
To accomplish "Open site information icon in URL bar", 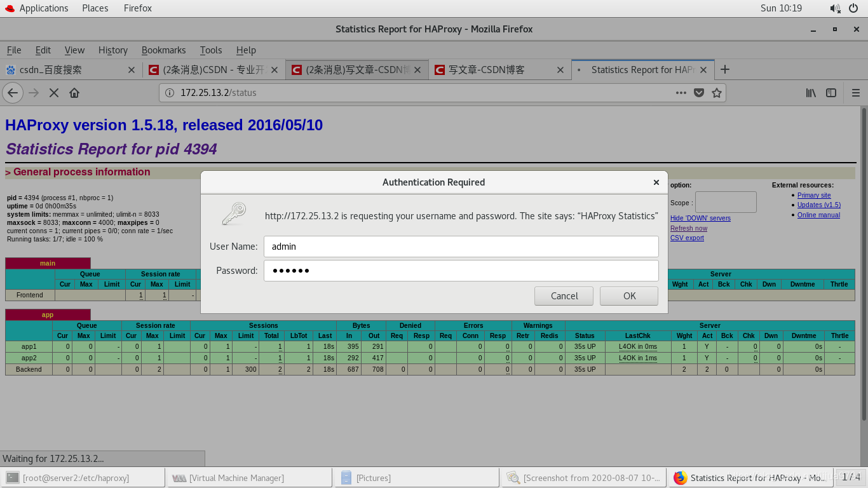I will (x=170, y=93).
